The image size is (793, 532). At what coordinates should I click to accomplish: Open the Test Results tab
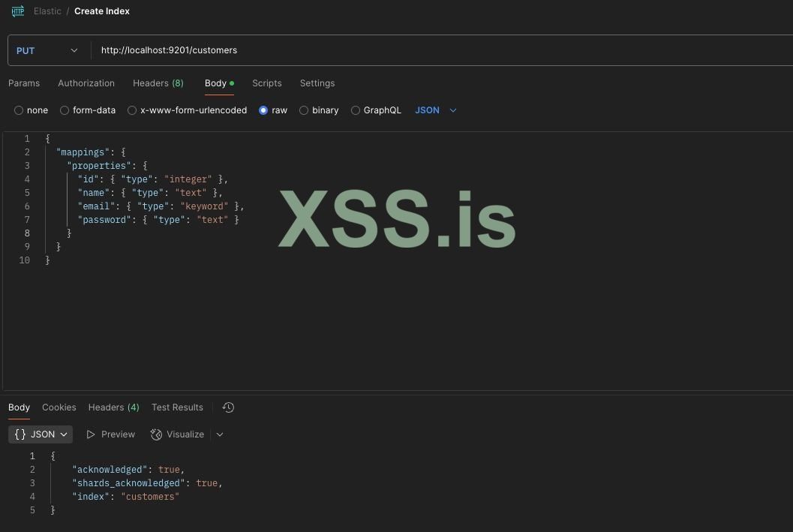[x=177, y=407]
